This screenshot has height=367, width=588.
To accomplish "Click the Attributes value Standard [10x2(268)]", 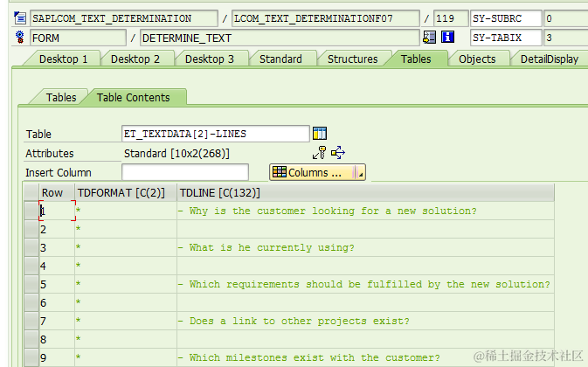I will click(176, 153).
